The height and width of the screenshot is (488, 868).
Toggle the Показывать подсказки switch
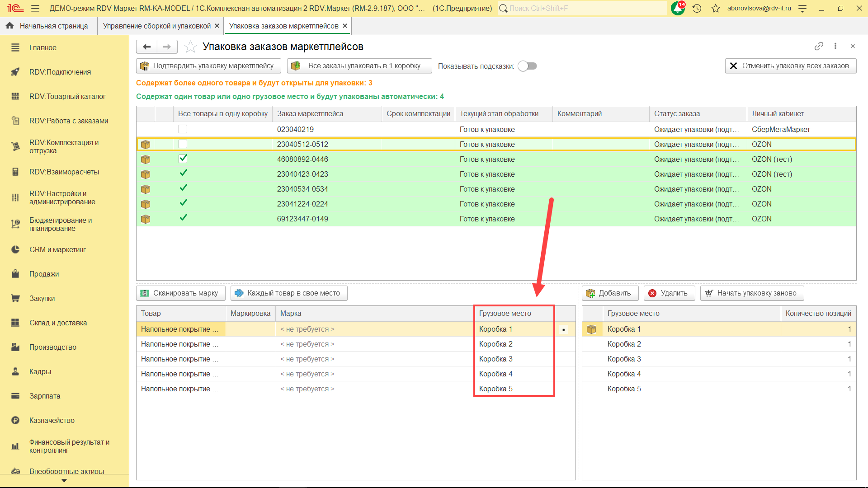pos(527,66)
